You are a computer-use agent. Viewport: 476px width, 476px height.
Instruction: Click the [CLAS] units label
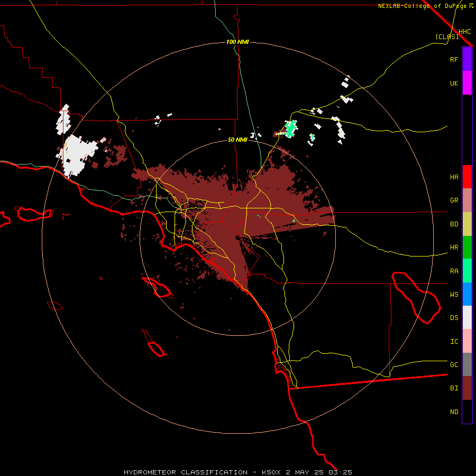click(447, 36)
